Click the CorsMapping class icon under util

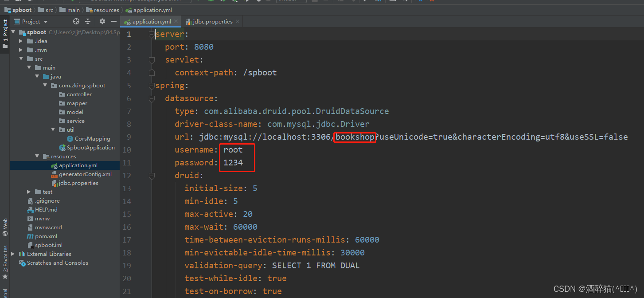tap(71, 138)
